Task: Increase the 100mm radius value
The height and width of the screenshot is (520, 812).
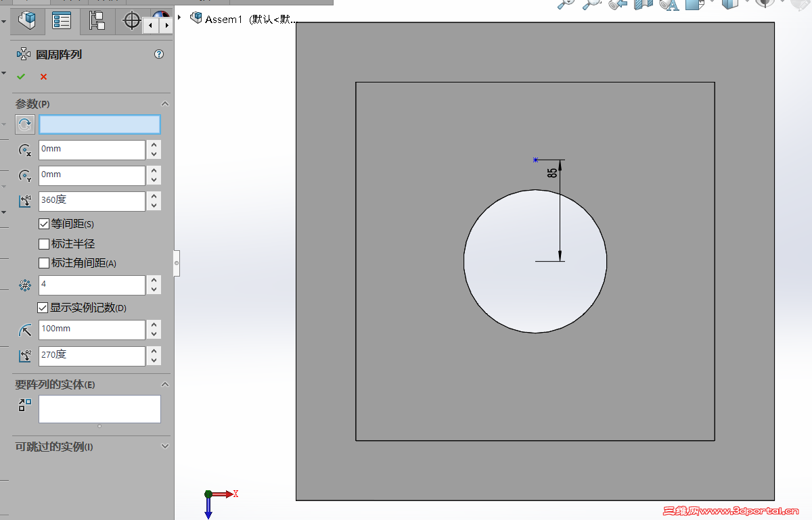Action: pos(154,325)
